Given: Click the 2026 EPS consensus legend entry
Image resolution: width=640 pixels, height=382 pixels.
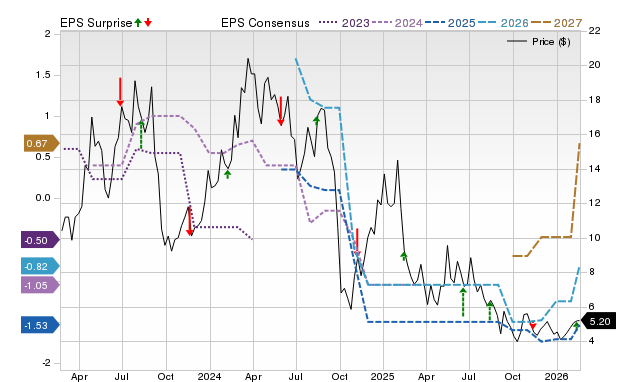Looking at the screenshot, I should click(x=503, y=23).
